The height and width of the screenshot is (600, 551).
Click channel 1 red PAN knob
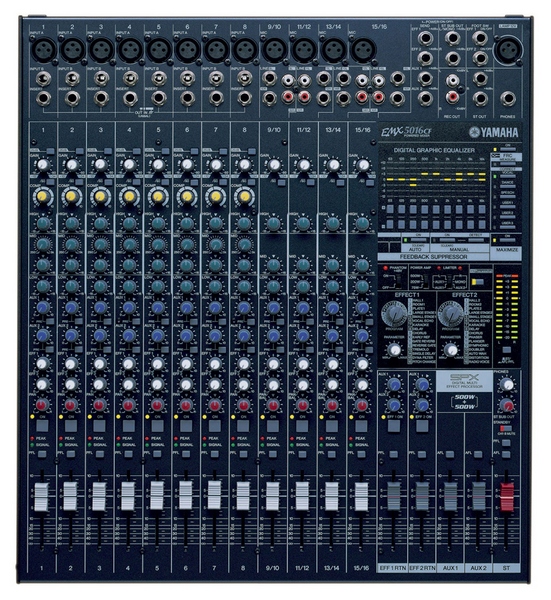[42, 405]
